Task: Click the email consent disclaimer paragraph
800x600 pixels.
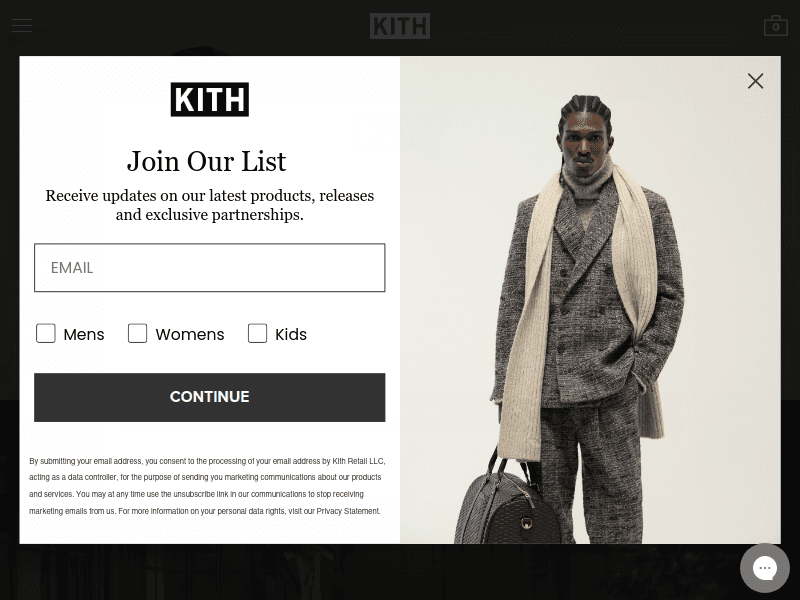Action: coord(207,486)
